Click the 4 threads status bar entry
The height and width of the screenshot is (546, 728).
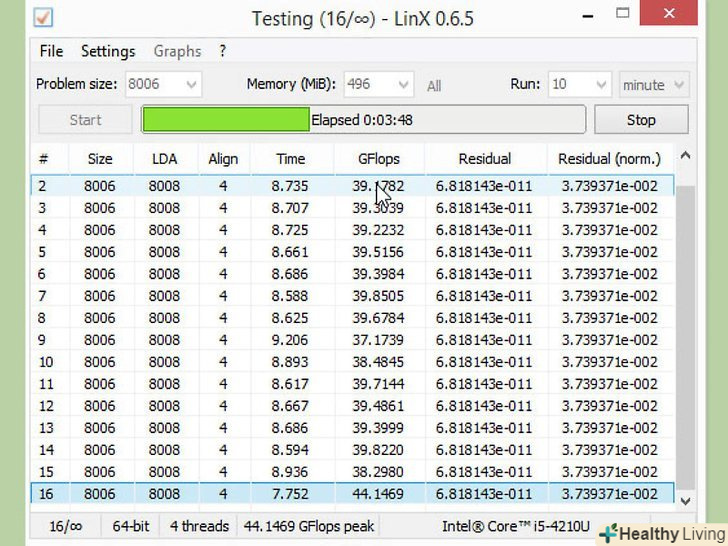click(x=199, y=526)
